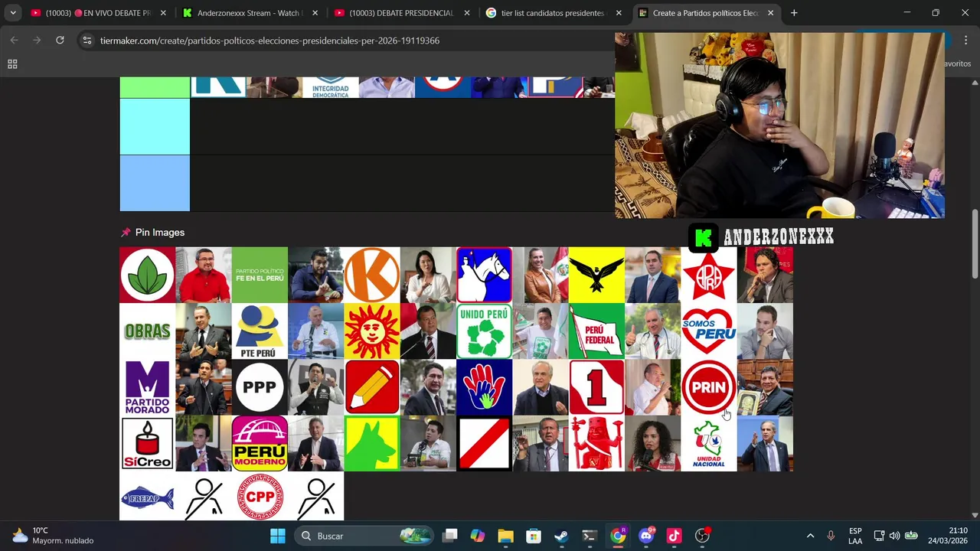Pick the Somos Perú heart logo

tap(709, 331)
